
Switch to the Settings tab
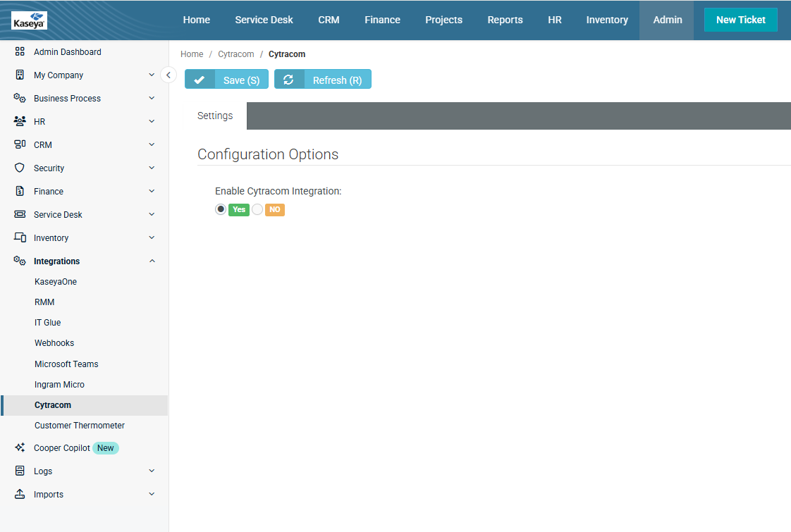[215, 116]
